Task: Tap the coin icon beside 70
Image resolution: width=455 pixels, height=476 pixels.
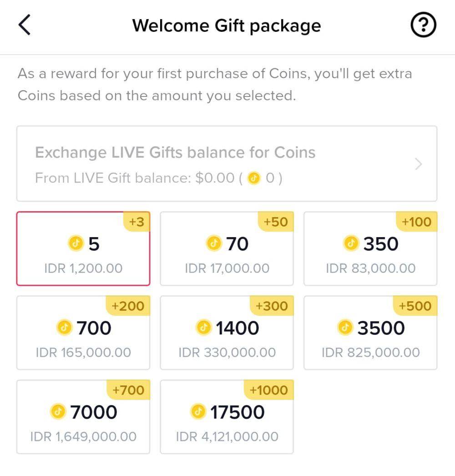Action: coord(214,243)
